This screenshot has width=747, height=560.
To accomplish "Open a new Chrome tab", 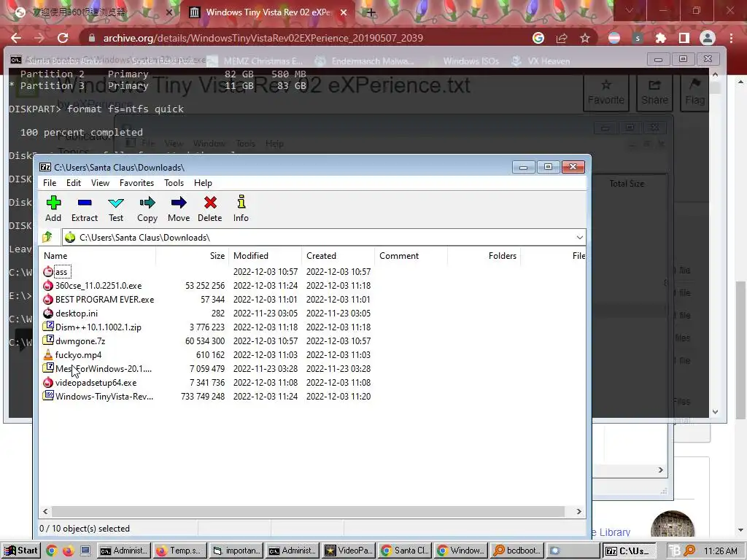I will point(371,12).
